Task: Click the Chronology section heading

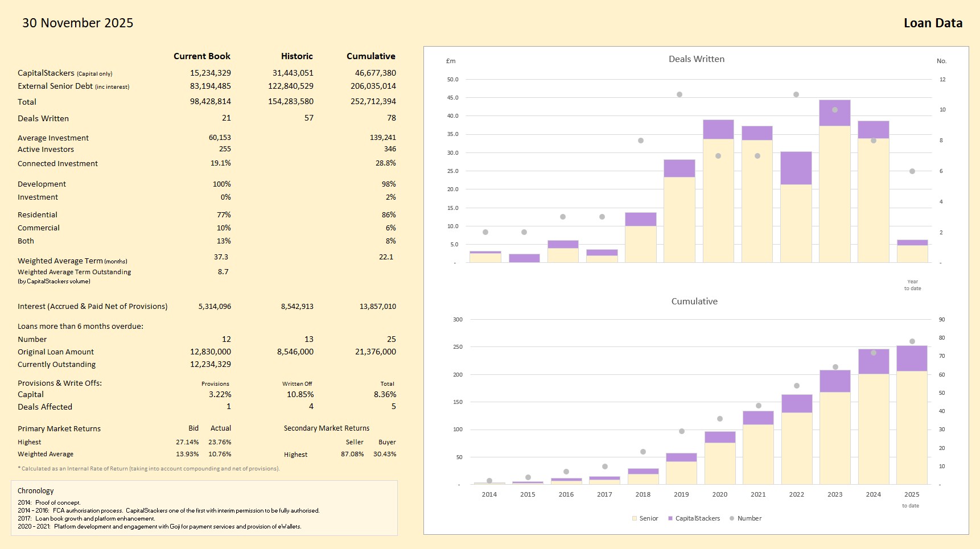Action: 36,491
